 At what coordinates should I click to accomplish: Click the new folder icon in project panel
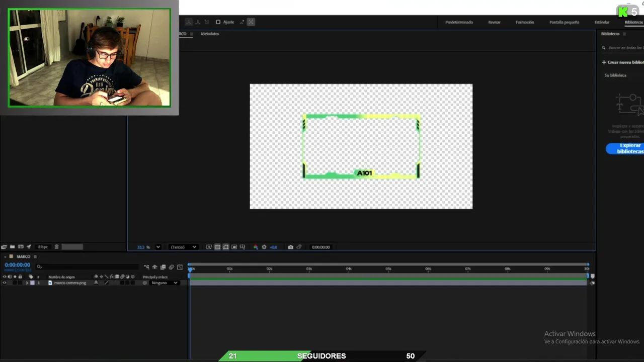(12, 247)
